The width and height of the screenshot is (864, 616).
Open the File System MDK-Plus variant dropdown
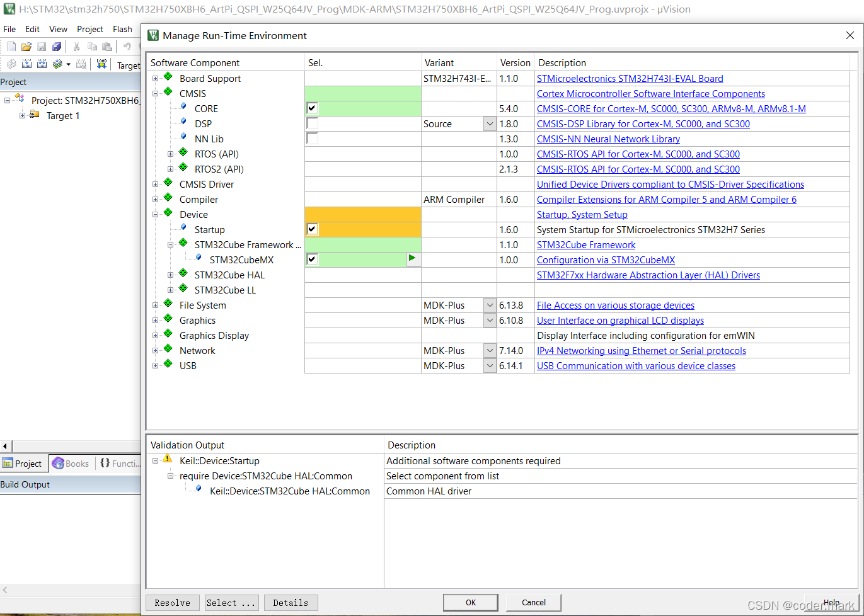490,305
